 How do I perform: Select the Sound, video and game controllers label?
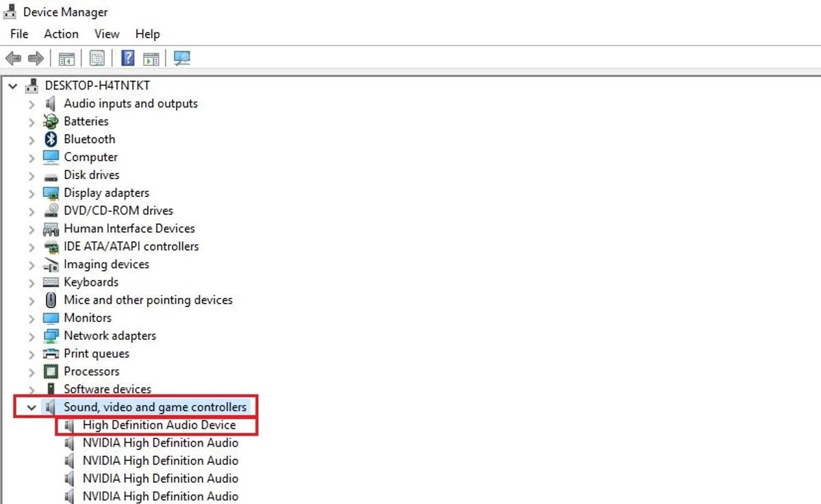point(155,407)
